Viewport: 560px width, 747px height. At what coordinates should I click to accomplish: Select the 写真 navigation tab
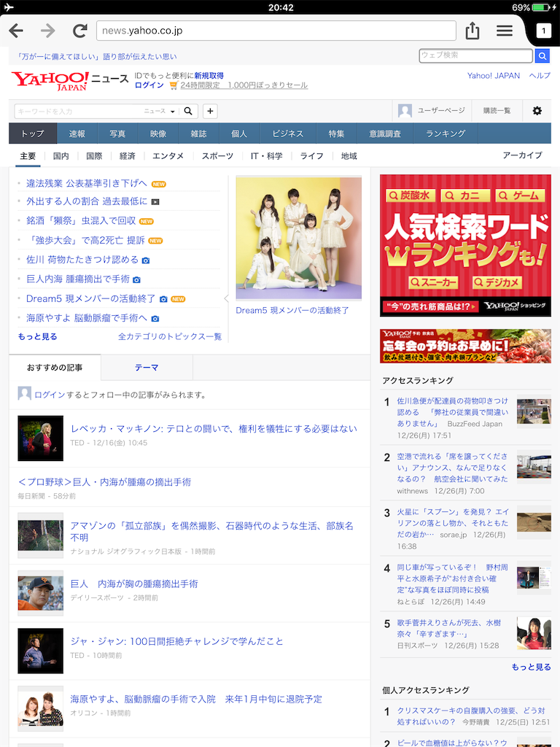[117, 134]
